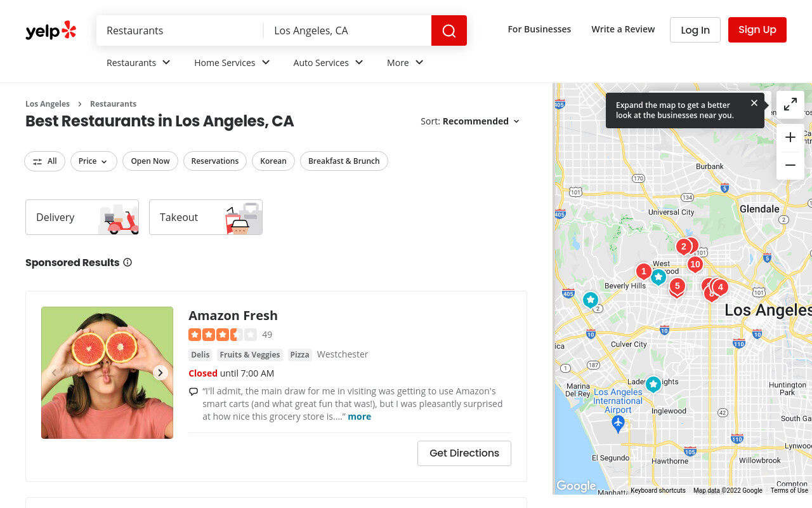Select map pin number 1

[644, 272]
